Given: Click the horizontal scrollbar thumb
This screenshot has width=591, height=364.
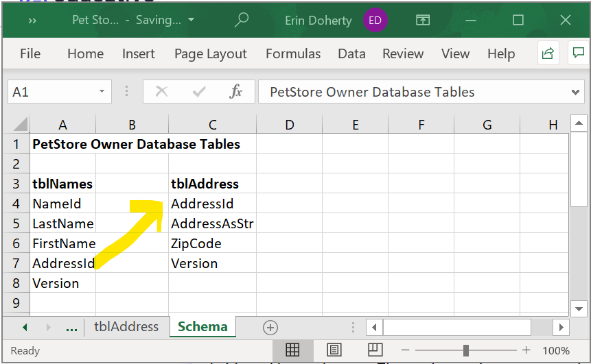Looking at the screenshot, I should pos(457,328).
